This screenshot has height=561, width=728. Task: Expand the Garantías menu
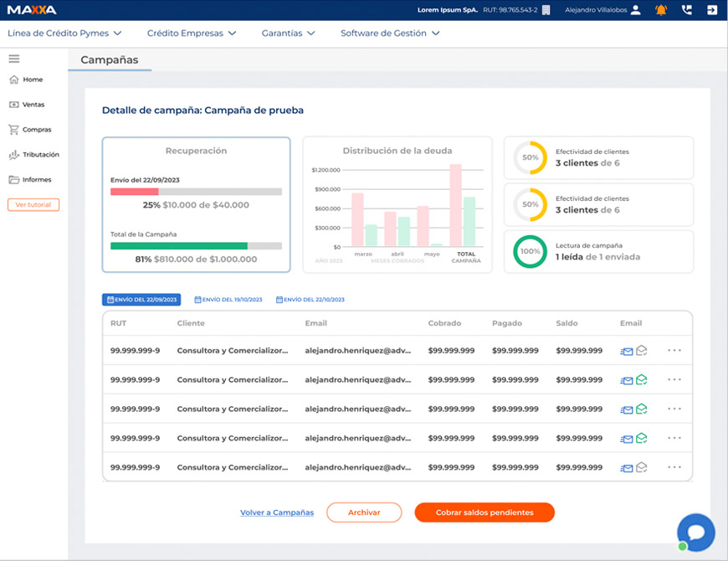(x=289, y=33)
